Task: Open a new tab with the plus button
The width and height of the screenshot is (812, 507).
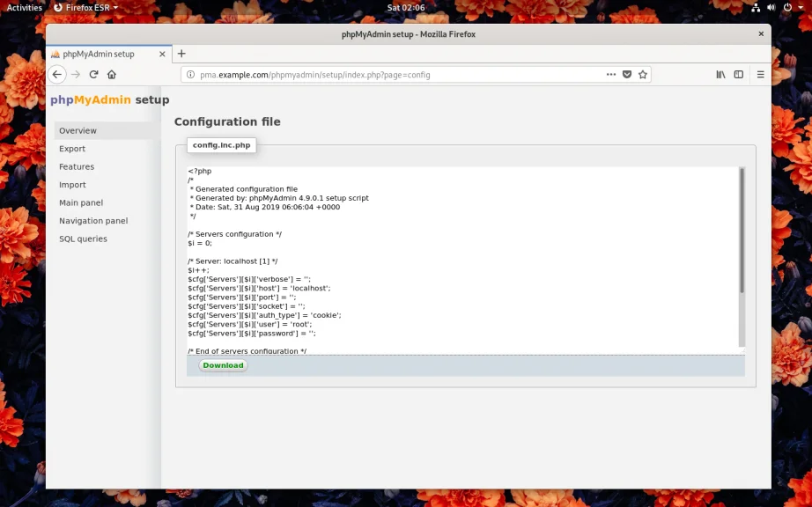Action: click(x=181, y=54)
